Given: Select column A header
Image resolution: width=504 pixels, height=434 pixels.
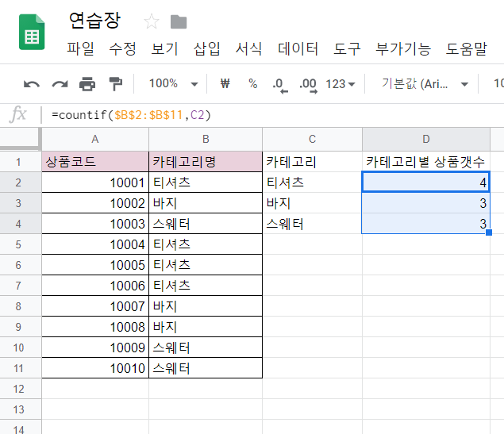Looking at the screenshot, I should pyautogui.click(x=95, y=139).
